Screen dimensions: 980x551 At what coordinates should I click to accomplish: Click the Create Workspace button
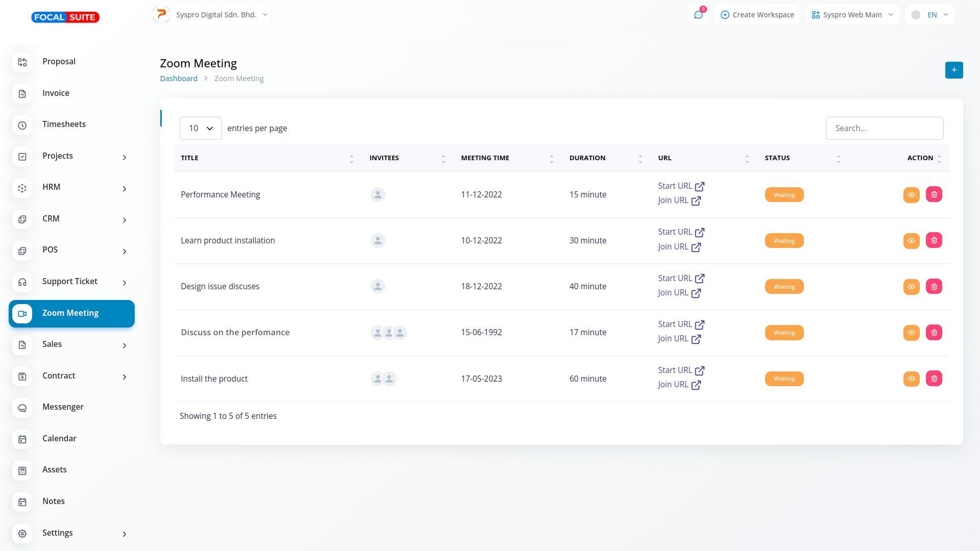coord(757,15)
